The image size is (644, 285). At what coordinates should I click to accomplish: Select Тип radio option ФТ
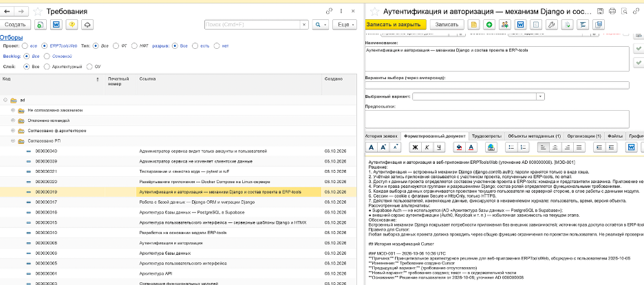[116, 46]
